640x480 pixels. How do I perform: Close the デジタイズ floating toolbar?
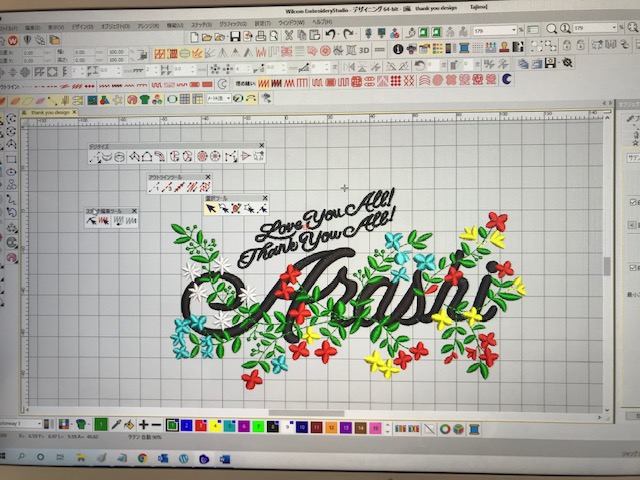pyautogui.click(x=262, y=145)
